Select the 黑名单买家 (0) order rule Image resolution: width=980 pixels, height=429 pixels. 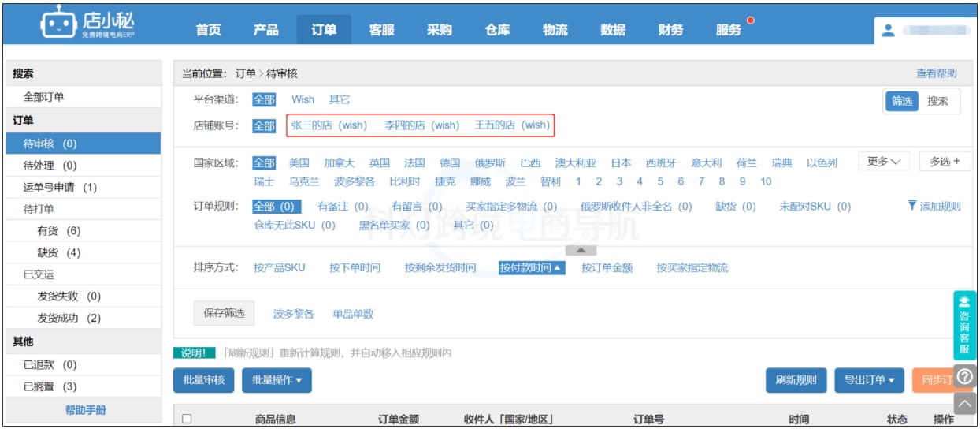[x=395, y=226]
